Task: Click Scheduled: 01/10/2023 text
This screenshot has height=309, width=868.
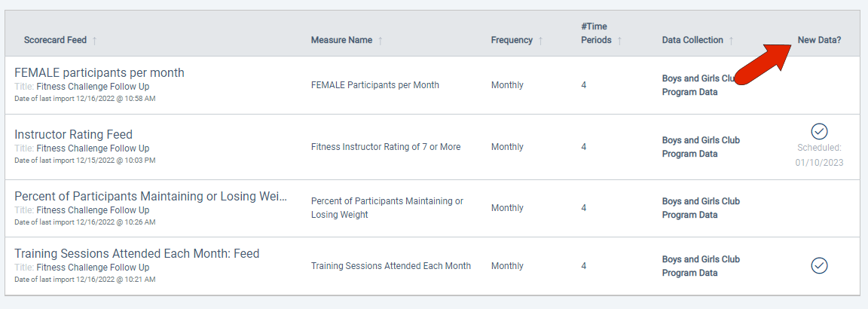Action: pos(819,155)
